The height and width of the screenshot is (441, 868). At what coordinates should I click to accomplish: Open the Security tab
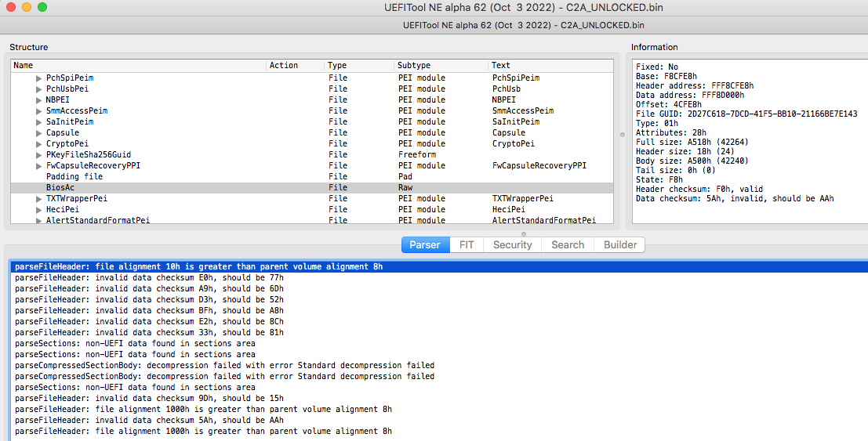point(513,244)
